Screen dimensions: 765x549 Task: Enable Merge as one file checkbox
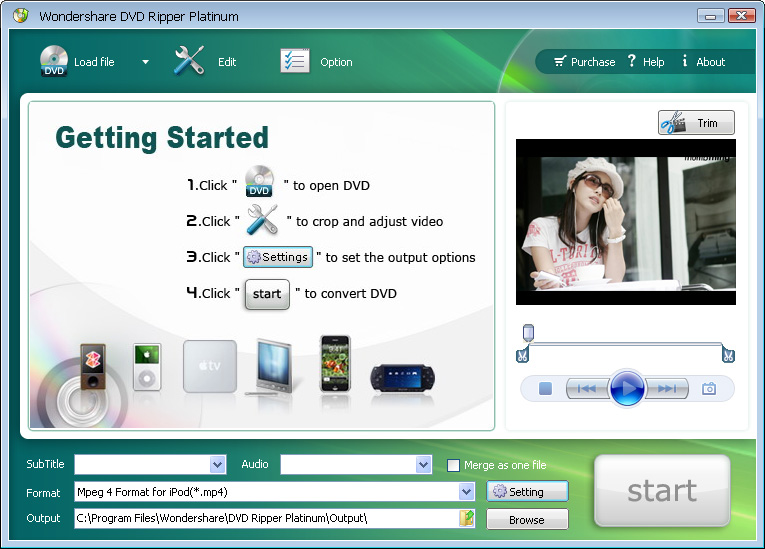pos(454,465)
